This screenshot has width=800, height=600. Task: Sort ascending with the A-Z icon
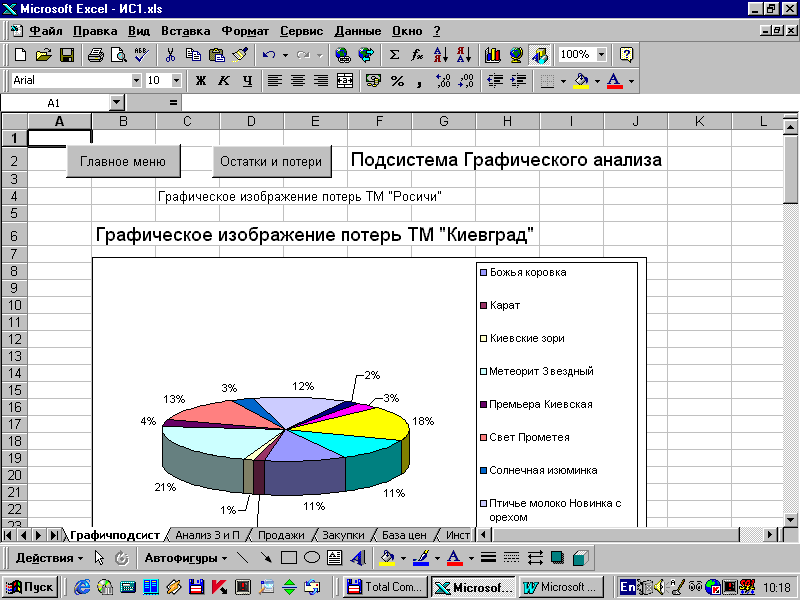(441, 55)
